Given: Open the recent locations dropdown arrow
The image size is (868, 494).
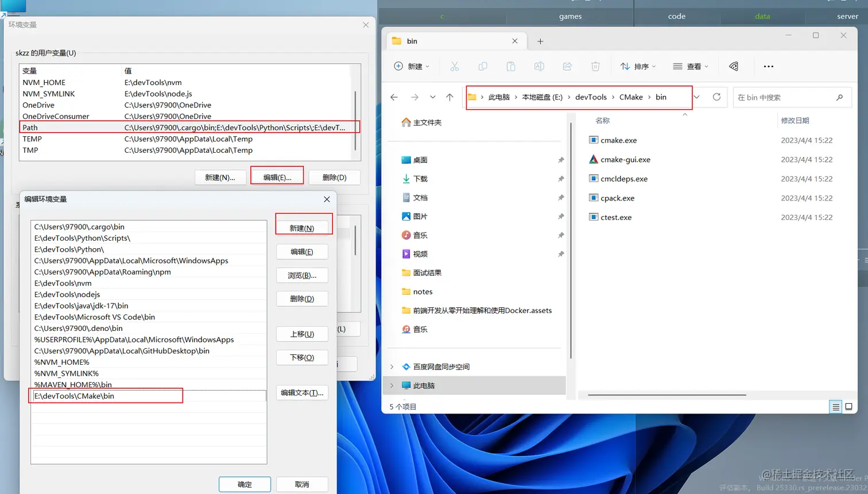Looking at the screenshot, I should click(x=433, y=97).
